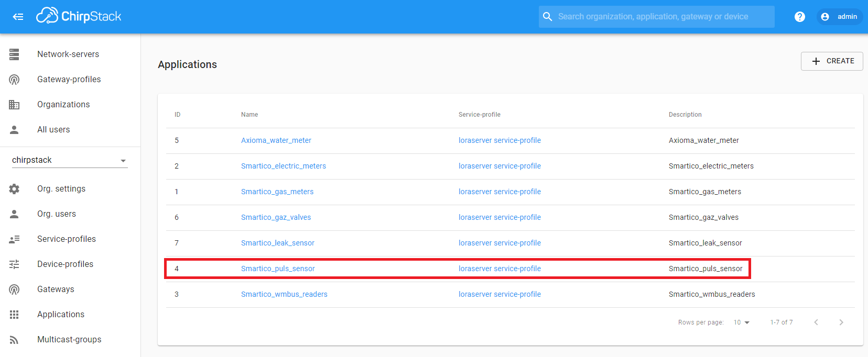Click the ChirpStack logo
Image resolution: width=868 pixels, height=357 pixels.
tap(79, 16)
